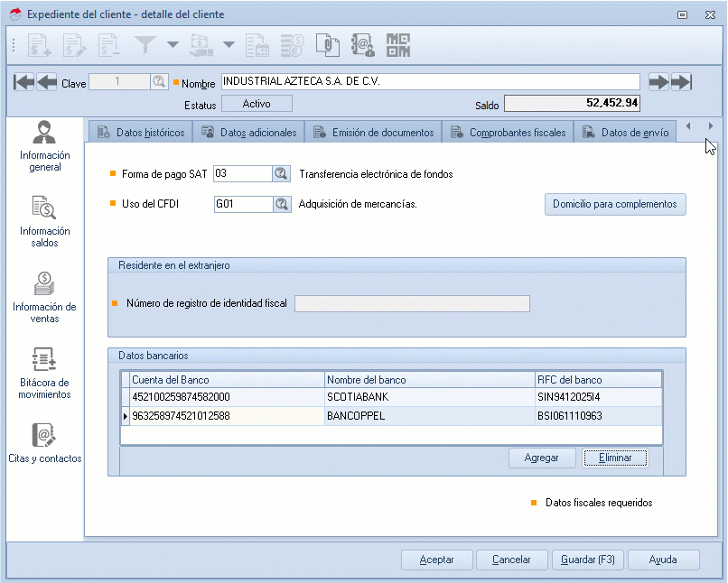728x583 pixels.
Task: Switch to Datos de envío tab
Action: coord(625,133)
